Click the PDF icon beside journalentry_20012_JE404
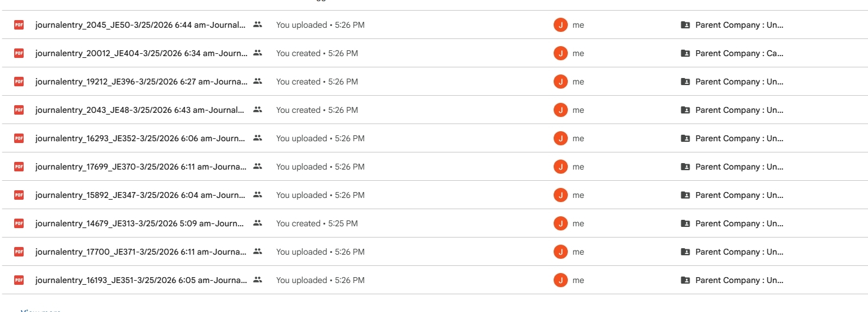Viewport: 868px width, 312px height. point(19,53)
